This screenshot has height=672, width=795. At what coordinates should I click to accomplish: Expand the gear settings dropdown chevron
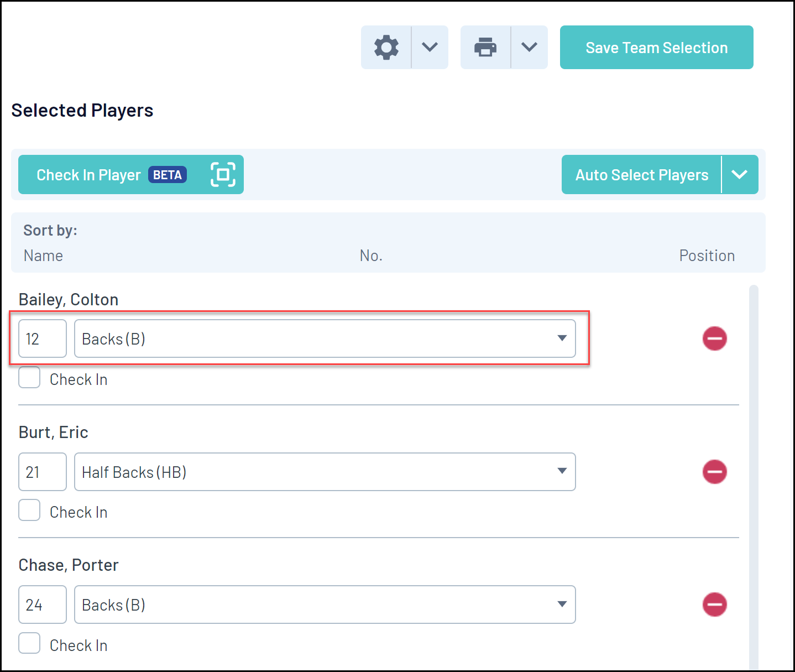pos(430,48)
